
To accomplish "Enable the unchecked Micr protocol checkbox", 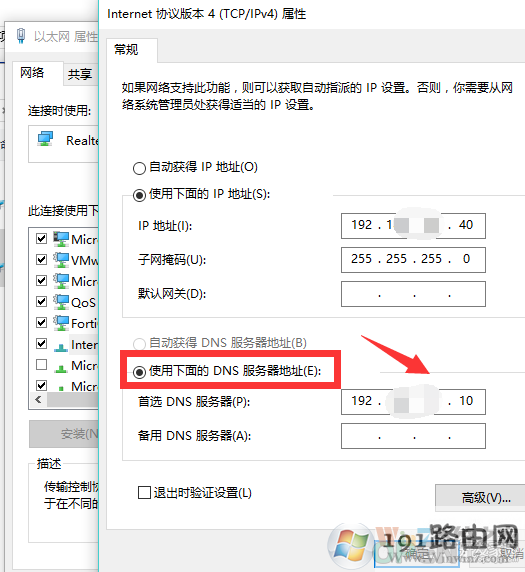I will pyautogui.click(x=42, y=365).
